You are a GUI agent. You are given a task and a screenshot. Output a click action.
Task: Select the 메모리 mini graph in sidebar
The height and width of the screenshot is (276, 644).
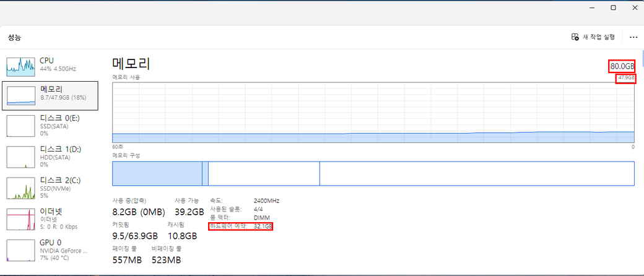(x=22, y=95)
